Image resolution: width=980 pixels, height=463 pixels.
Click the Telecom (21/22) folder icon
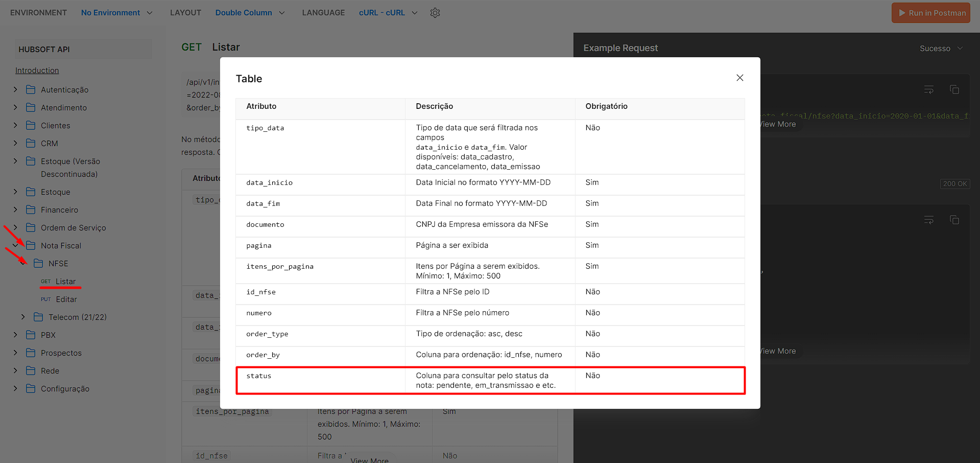click(38, 317)
